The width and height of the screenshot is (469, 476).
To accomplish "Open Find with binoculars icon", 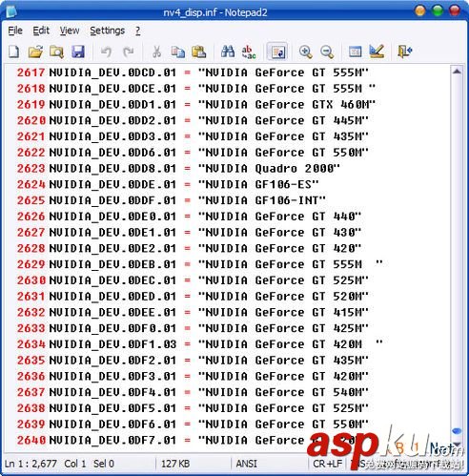I will (x=228, y=52).
